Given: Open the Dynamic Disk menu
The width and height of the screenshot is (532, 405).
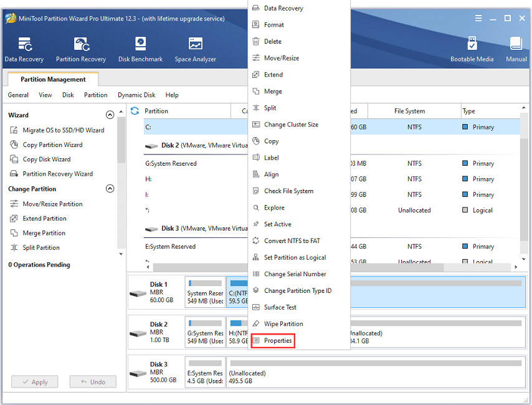Looking at the screenshot, I should (x=136, y=95).
